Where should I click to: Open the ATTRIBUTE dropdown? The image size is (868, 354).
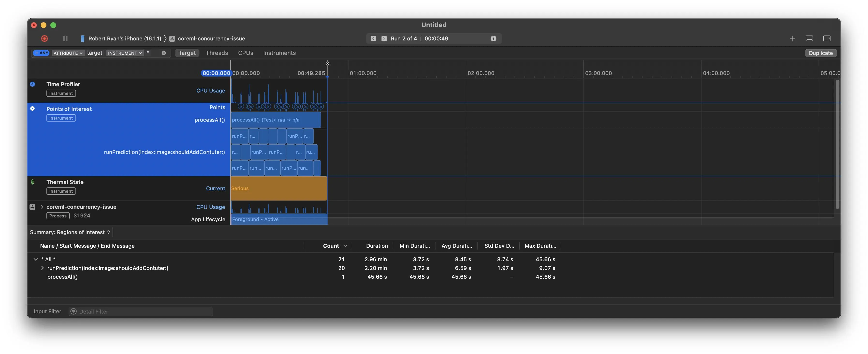pyautogui.click(x=68, y=53)
